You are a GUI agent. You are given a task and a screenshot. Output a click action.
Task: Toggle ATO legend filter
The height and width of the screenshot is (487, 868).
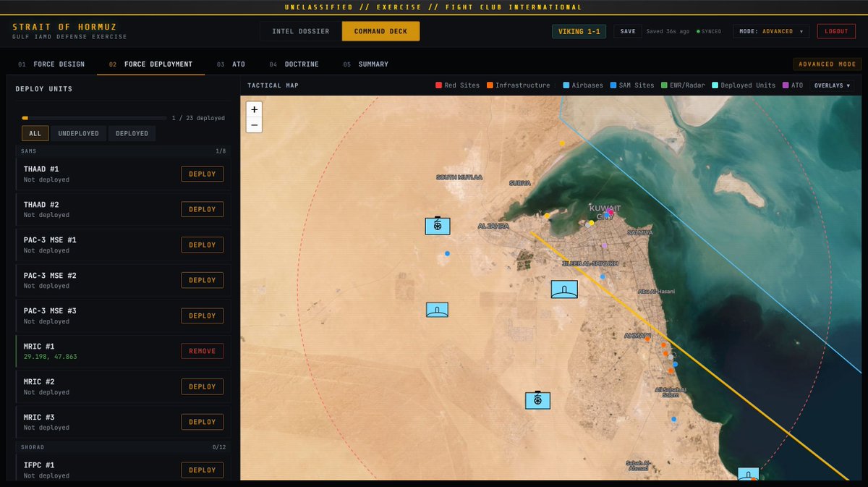(x=793, y=85)
